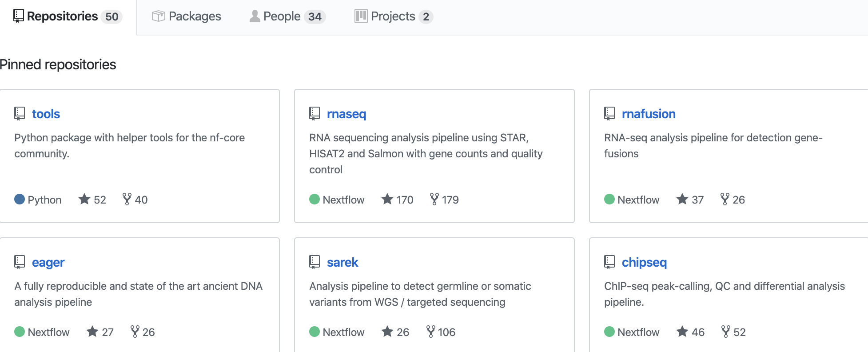The width and height of the screenshot is (868, 352).
Task: Click the Packages box icon
Action: click(x=158, y=16)
